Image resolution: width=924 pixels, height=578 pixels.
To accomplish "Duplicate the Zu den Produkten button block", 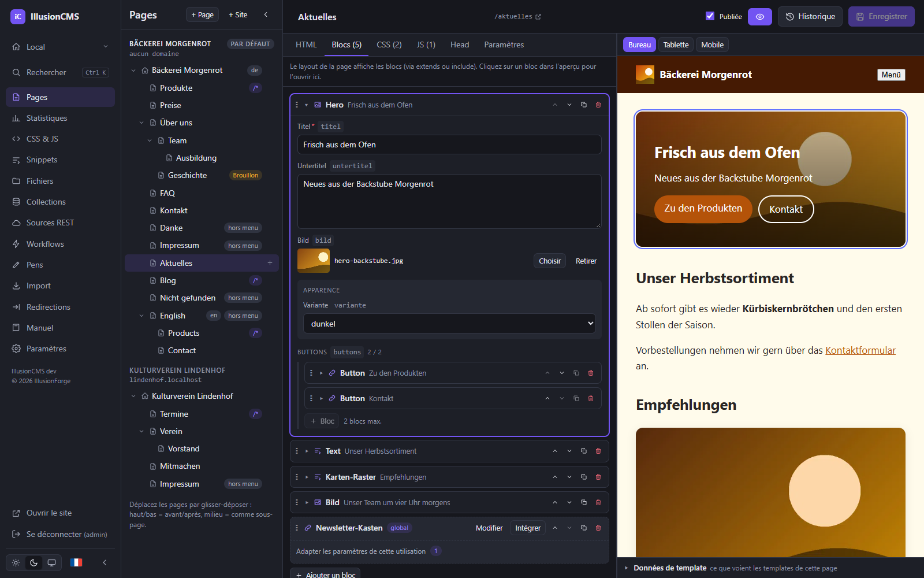I will point(576,373).
